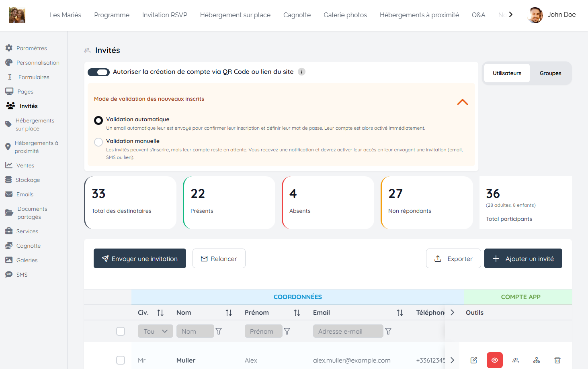Click the couple photo site logo
This screenshot has width=588, height=369.
pyautogui.click(x=17, y=15)
